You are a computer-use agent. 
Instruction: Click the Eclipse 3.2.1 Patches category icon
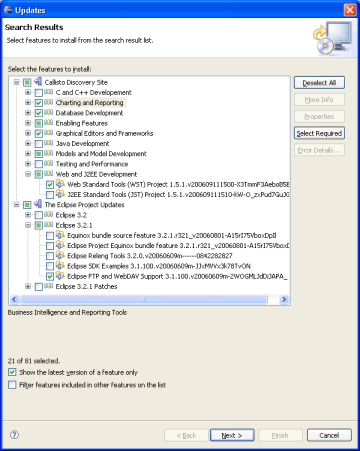[49, 286]
